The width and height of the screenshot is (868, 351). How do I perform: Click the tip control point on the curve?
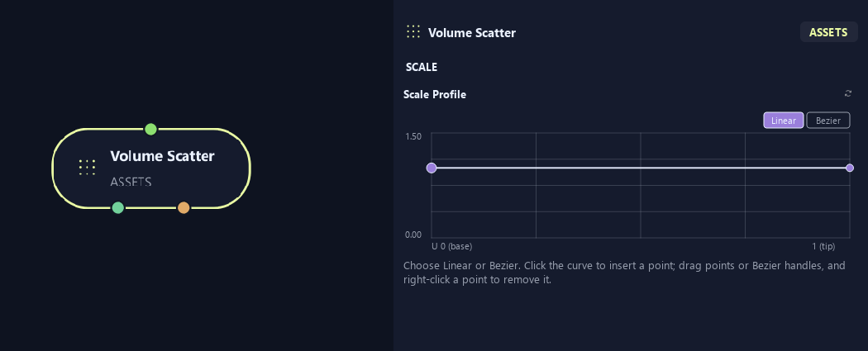coord(850,168)
